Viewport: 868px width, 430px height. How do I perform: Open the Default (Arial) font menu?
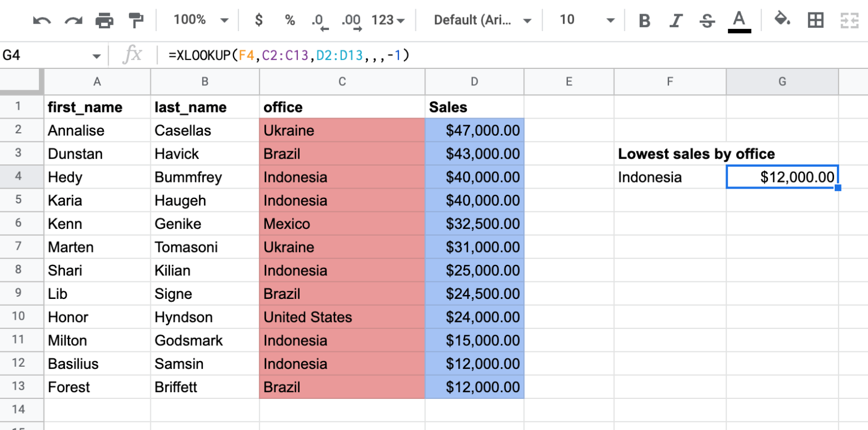pos(480,20)
